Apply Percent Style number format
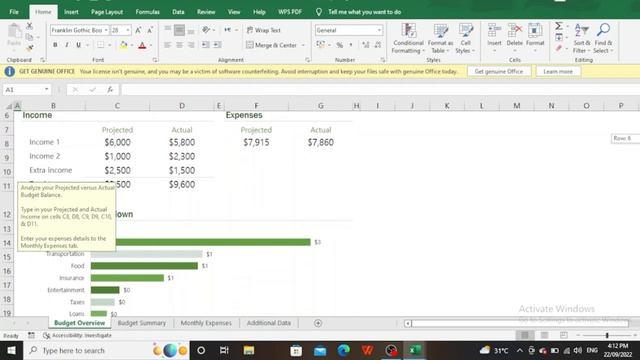 [340, 45]
